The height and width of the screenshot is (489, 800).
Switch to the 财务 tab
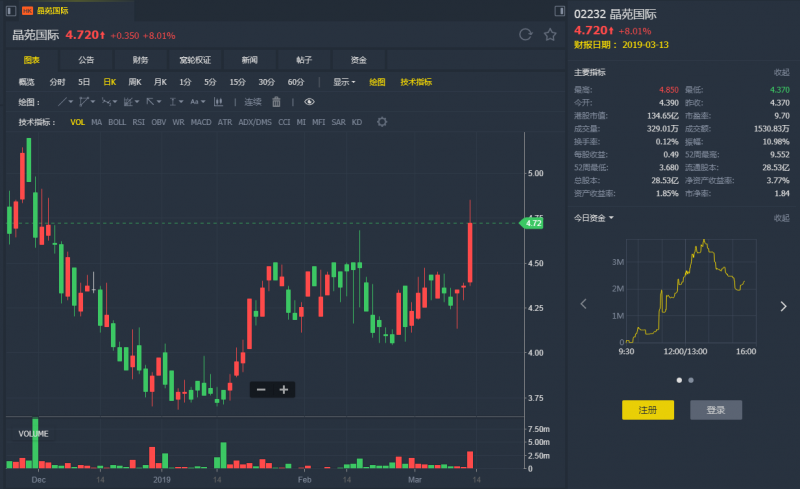(140, 60)
